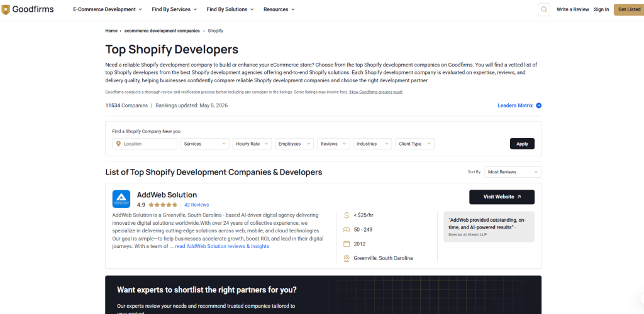
Task: Click the AddWeb testimonial quote box
Action: 489,227
